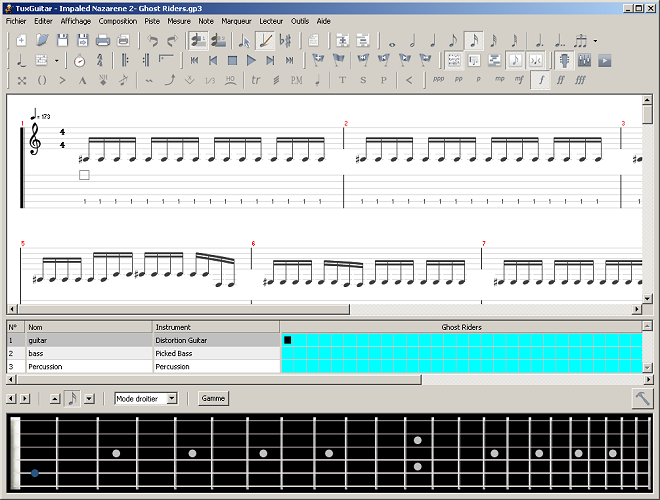Open the Affichage menu
The width and height of the screenshot is (660, 500).
tap(76, 21)
